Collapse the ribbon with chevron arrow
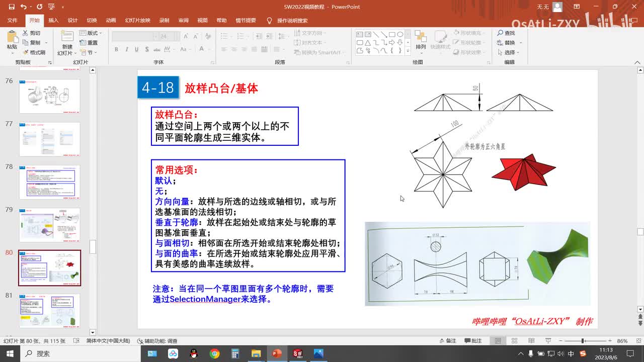Screen dimensions: 644x362 [636, 62]
